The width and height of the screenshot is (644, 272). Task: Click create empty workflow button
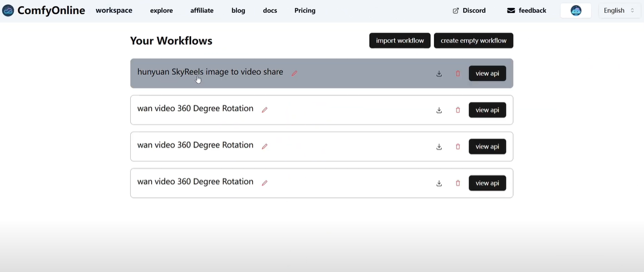tap(473, 40)
